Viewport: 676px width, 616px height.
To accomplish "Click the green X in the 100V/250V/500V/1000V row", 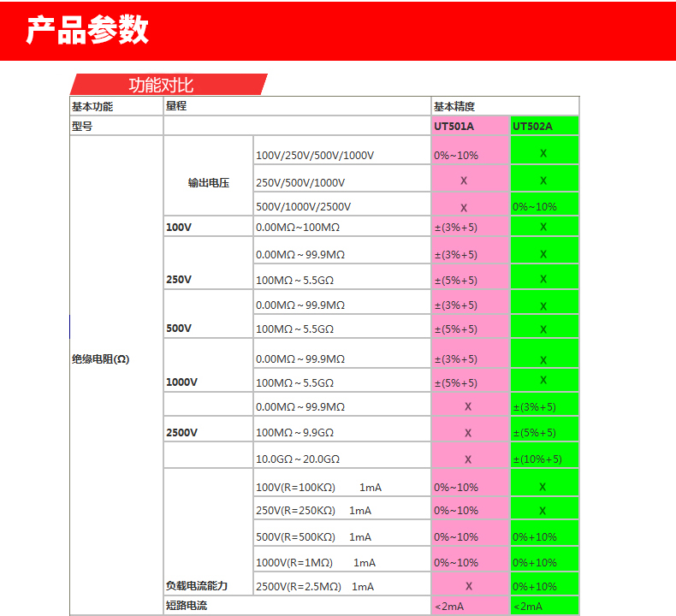I will (543, 153).
